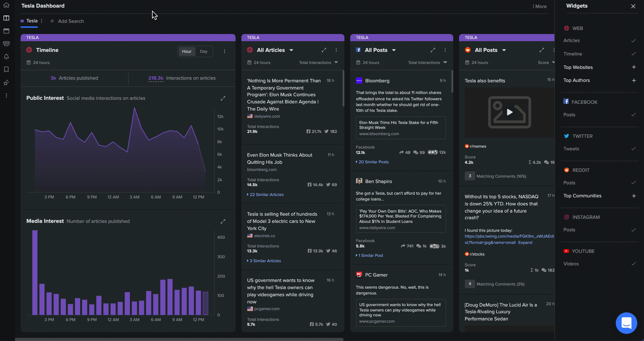Uncheck the Tweets widget
This screenshot has width=644, height=341.
tap(633, 149)
